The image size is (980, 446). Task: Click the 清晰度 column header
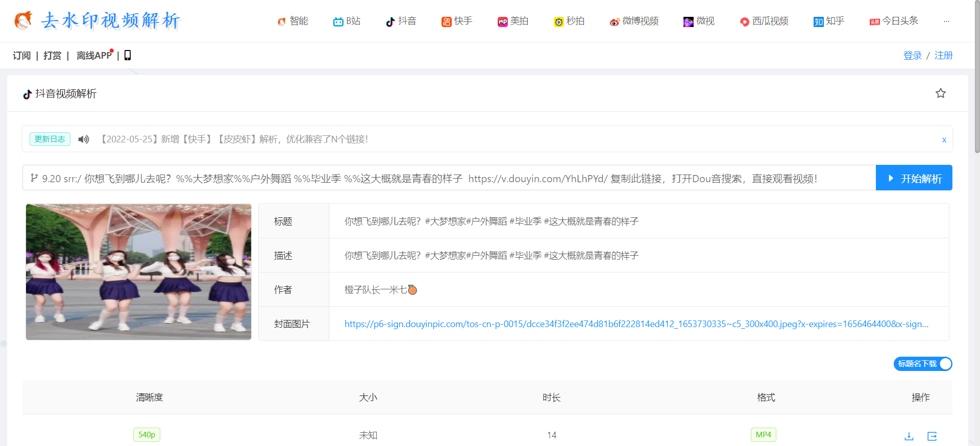(149, 398)
